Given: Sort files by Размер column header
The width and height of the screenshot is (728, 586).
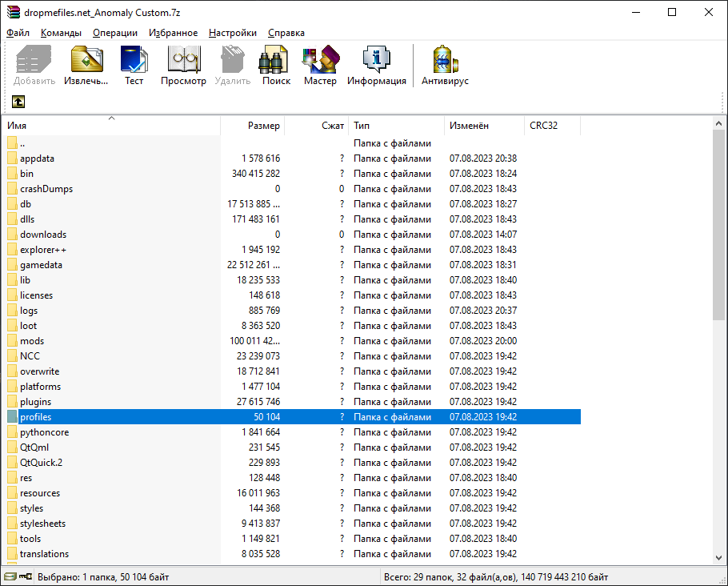Looking at the screenshot, I should pyautogui.click(x=253, y=126).
